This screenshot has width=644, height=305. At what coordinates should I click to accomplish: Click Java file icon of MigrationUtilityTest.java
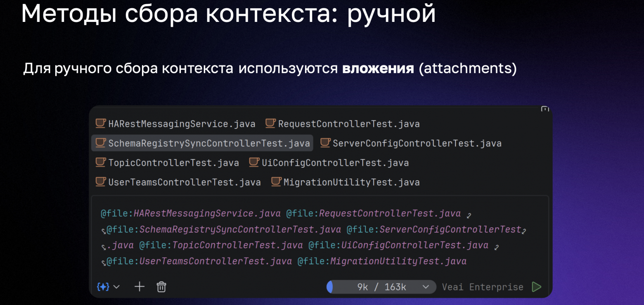276,181
